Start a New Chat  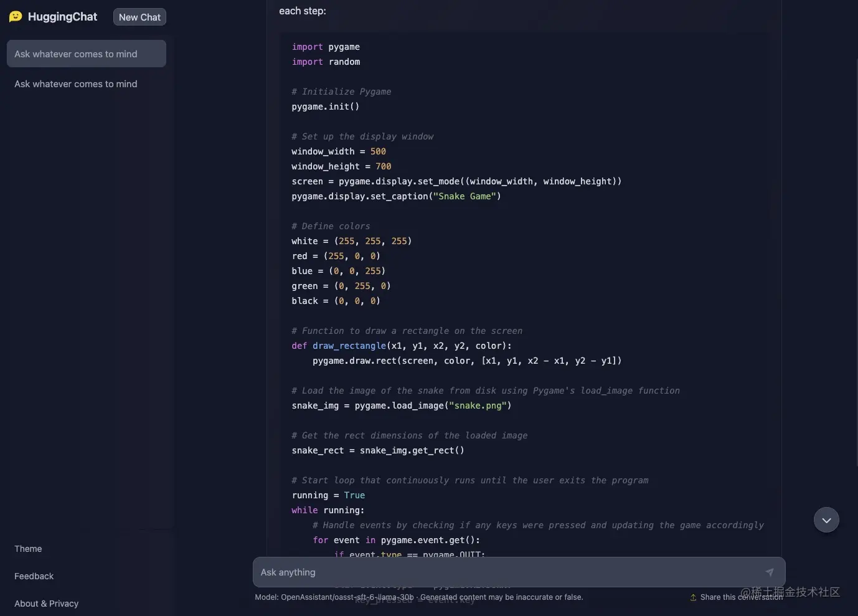(x=139, y=17)
